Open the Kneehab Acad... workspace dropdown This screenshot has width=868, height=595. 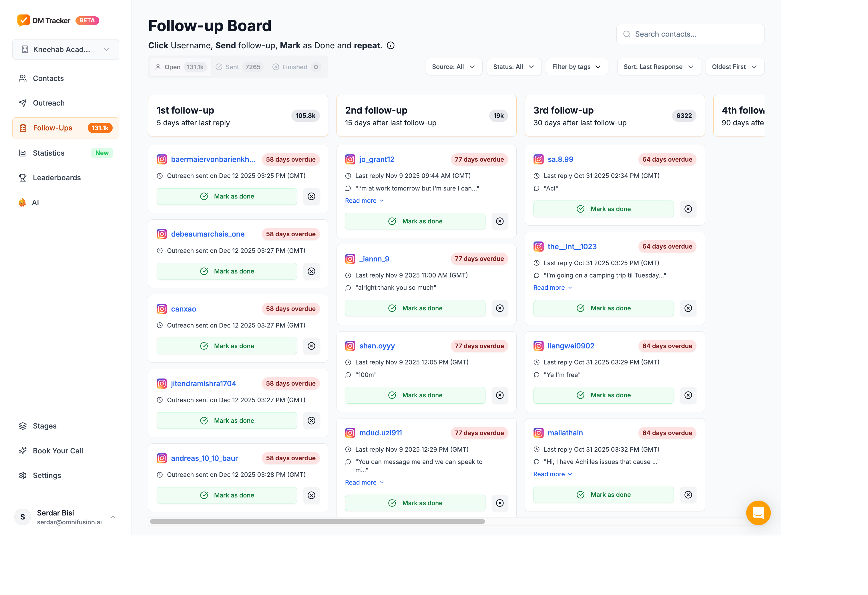(x=66, y=50)
